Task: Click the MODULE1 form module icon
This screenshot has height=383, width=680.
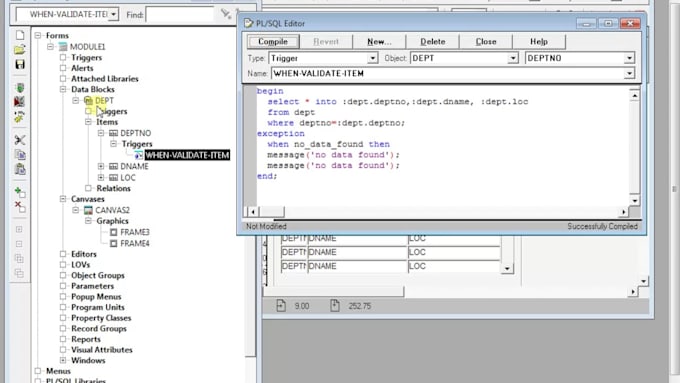Action: coord(63,46)
